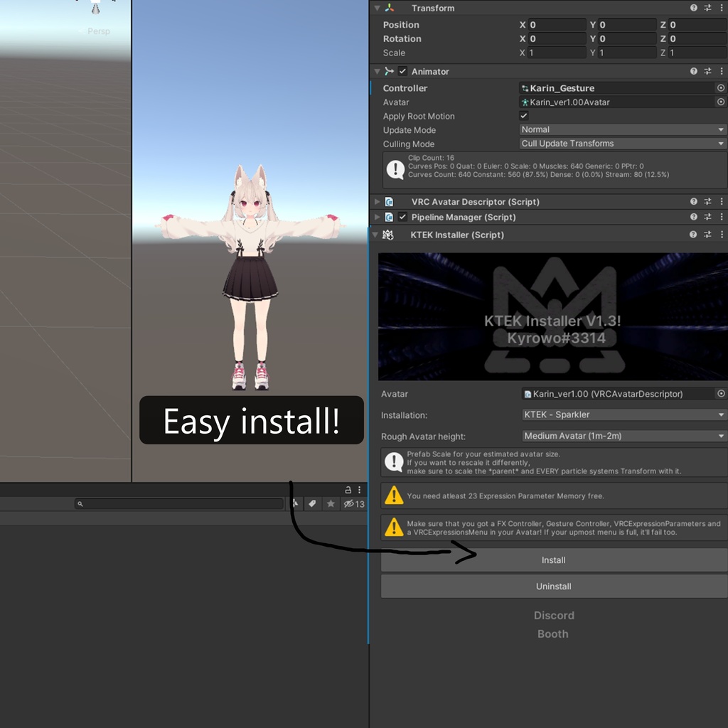The width and height of the screenshot is (728, 728).
Task: Collapse the Transform component header
Action: tap(377, 8)
